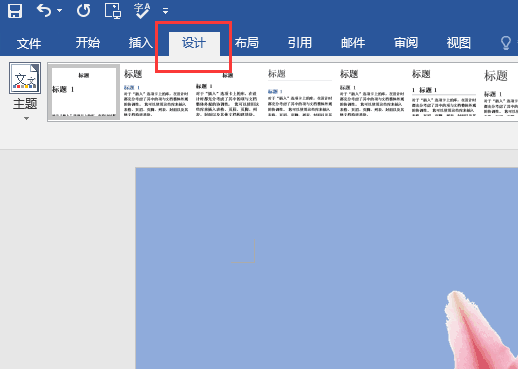
Task: Open the 文件 menu tab
Action: tap(29, 43)
